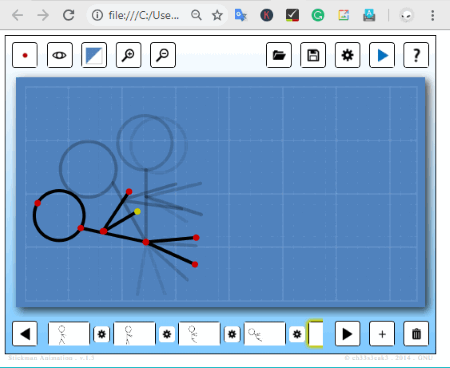The image size is (450, 368).
Task: Toggle the blue-white background theme button
Action: [94, 55]
